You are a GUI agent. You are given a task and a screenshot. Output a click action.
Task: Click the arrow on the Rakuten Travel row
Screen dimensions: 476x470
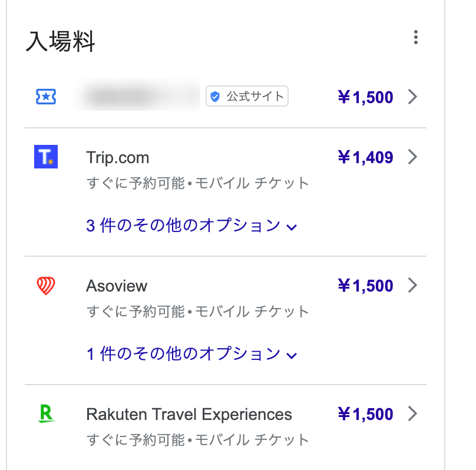(x=412, y=413)
